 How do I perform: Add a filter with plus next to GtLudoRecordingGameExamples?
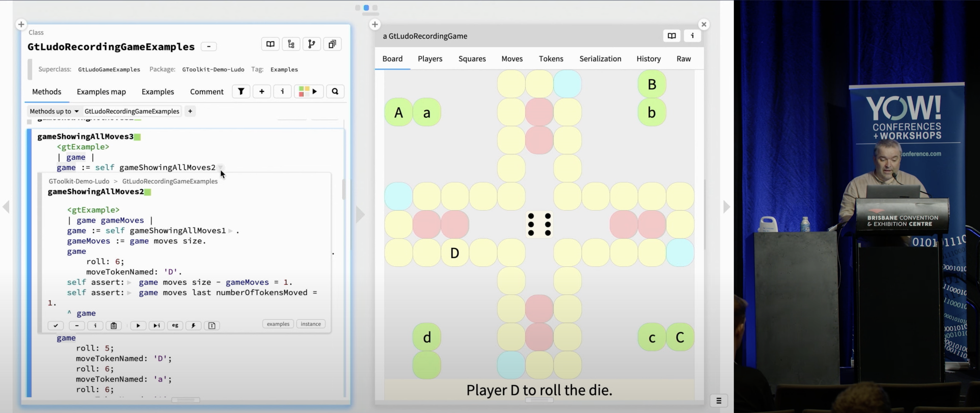(x=190, y=111)
